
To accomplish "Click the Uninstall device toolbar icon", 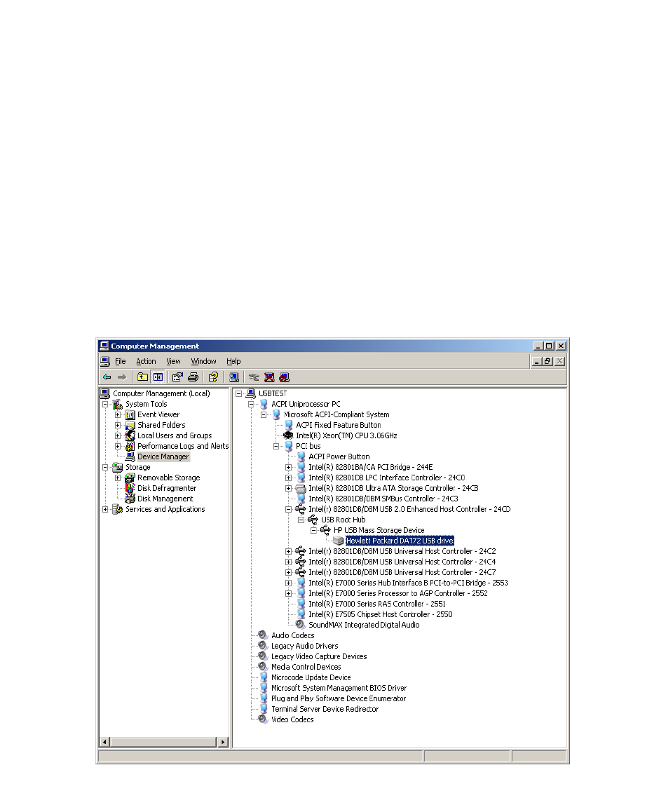I will [x=269, y=377].
